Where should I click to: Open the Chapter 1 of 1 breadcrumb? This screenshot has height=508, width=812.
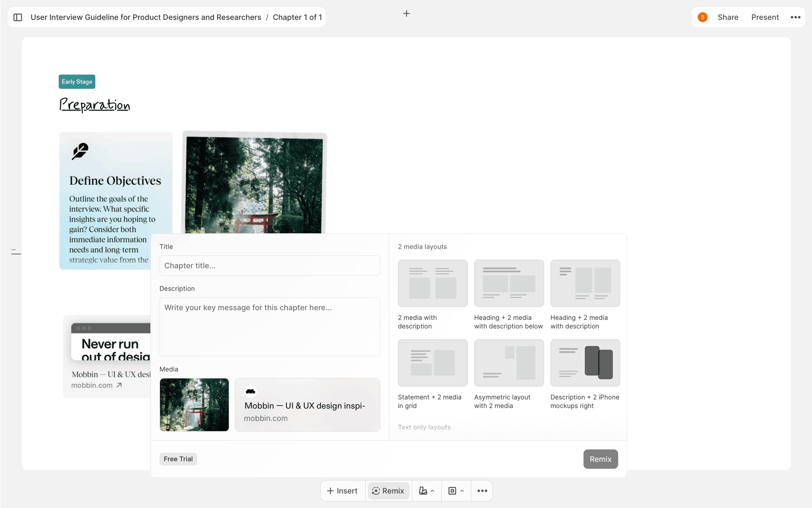pyautogui.click(x=297, y=17)
